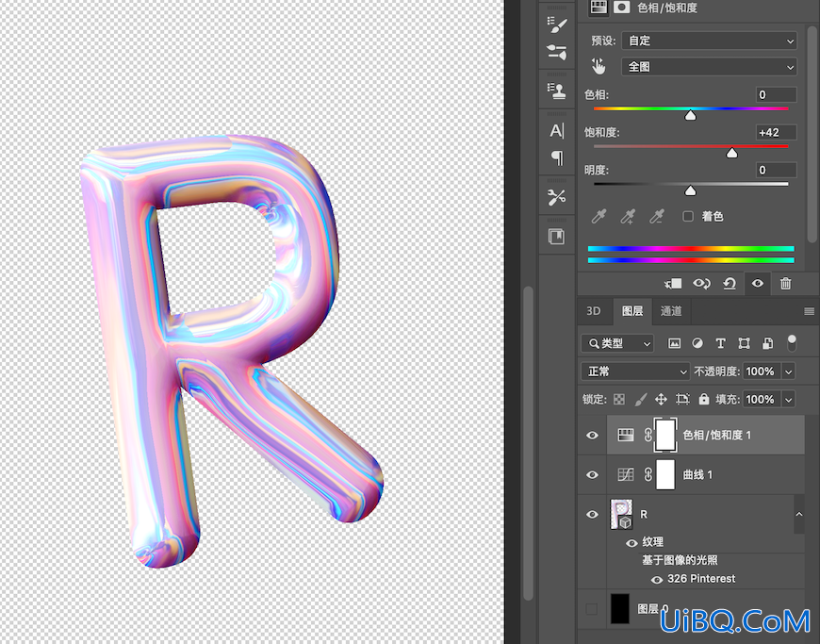Enable the 着色 colorize checkbox
Screen dimensions: 820x644
pos(688,216)
